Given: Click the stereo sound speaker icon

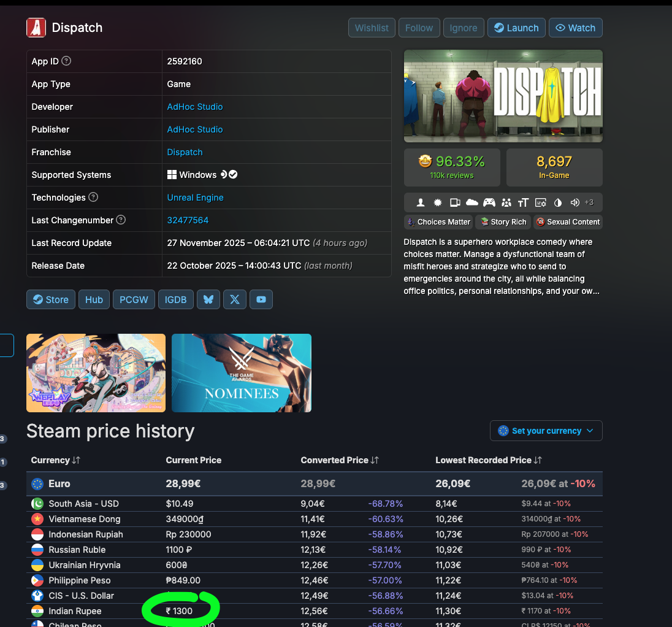Looking at the screenshot, I should point(575,202).
